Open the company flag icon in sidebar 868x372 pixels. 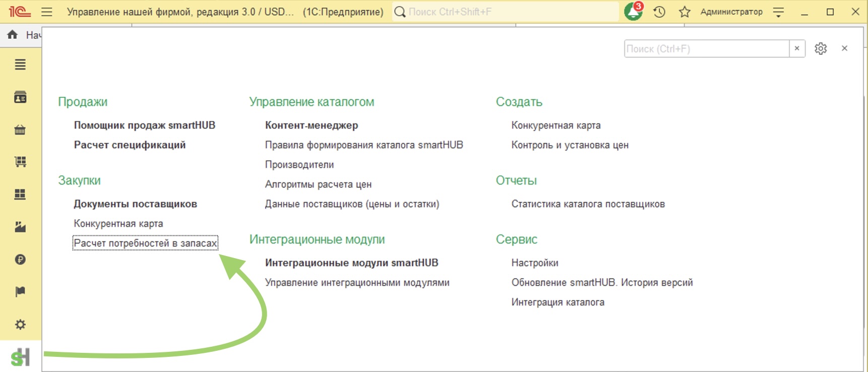pos(20,292)
